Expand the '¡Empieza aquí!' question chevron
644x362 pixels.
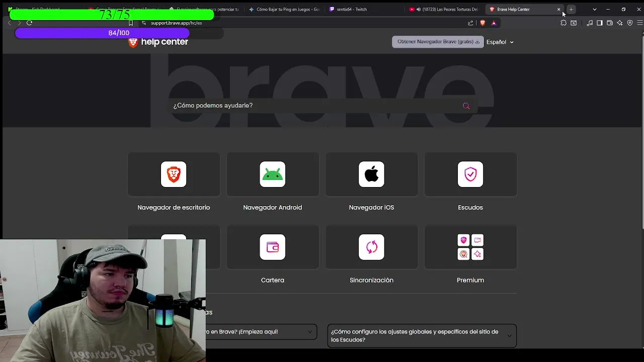tap(310, 332)
